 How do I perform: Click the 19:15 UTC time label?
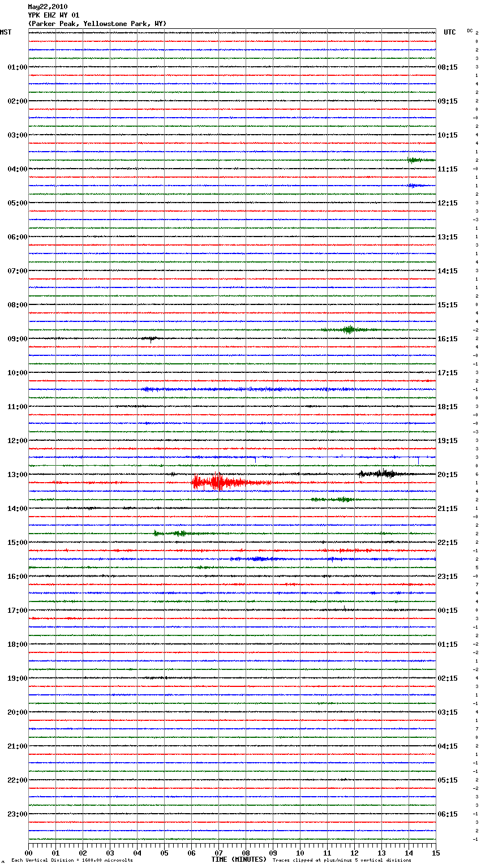pos(448,441)
